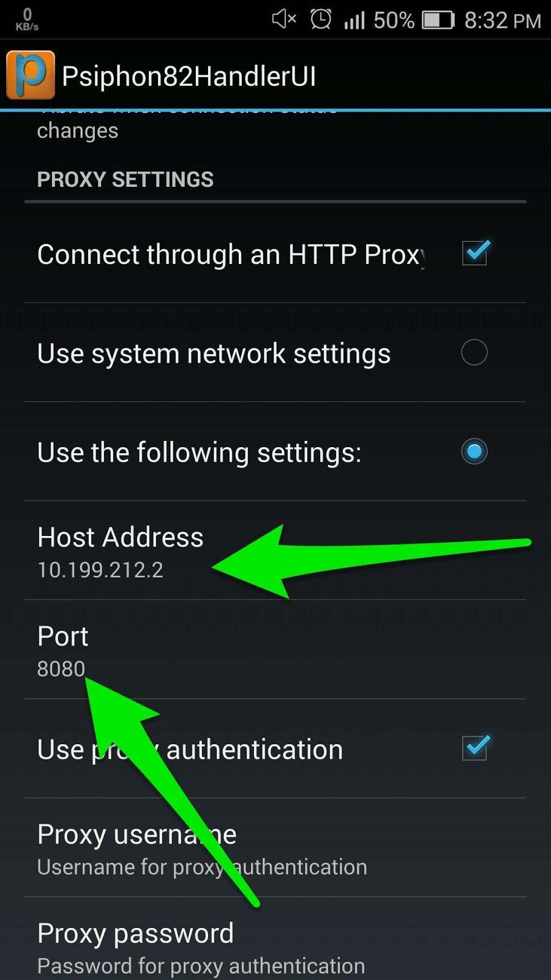
Task: Select Use system network settings radio
Action: point(474,352)
